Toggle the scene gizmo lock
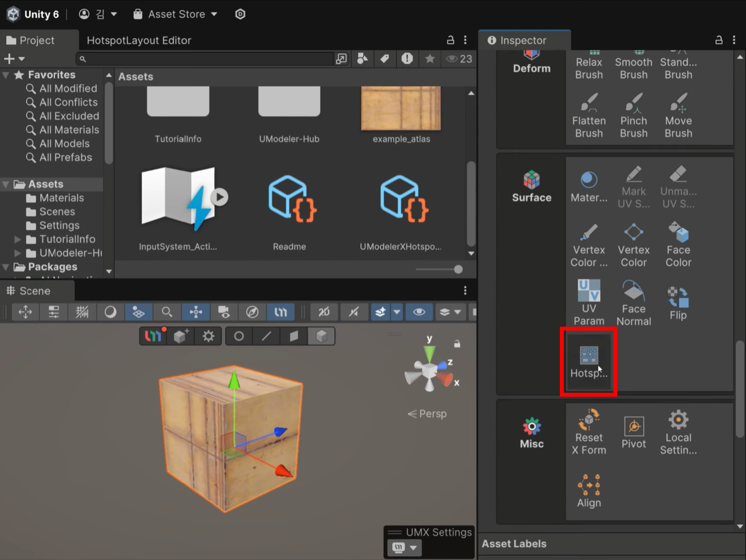The width and height of the screenshot is (746, 560). (x=457, y=344)
